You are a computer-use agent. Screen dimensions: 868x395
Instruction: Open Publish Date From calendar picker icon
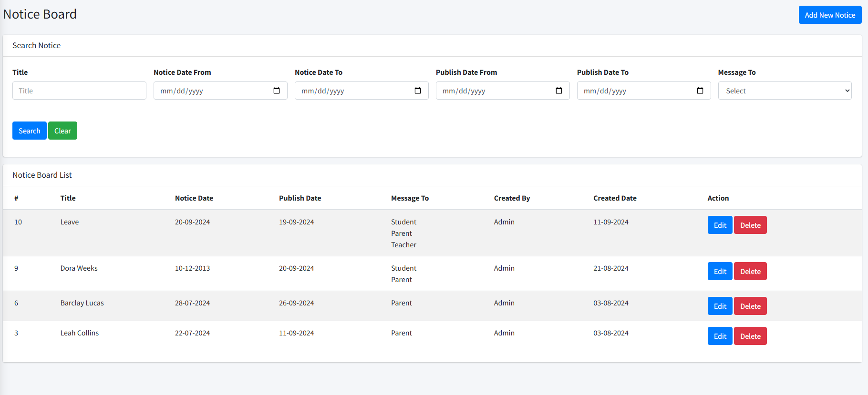click(559, 91)
